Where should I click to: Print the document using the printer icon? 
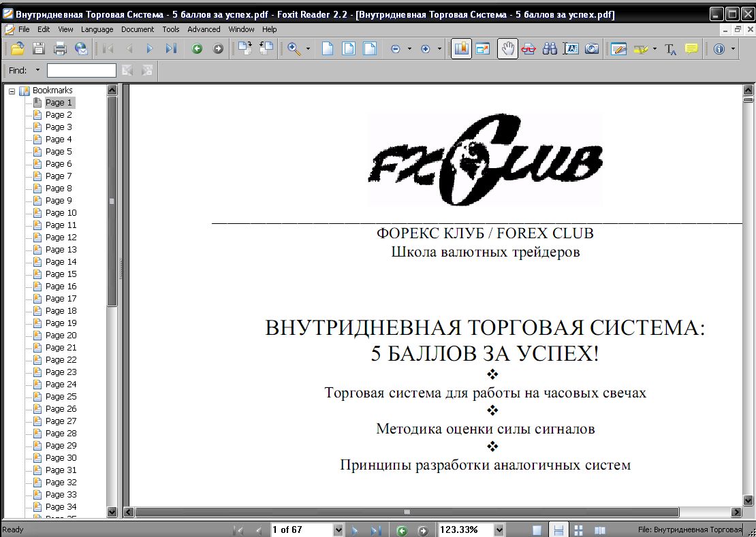[60, 48]
